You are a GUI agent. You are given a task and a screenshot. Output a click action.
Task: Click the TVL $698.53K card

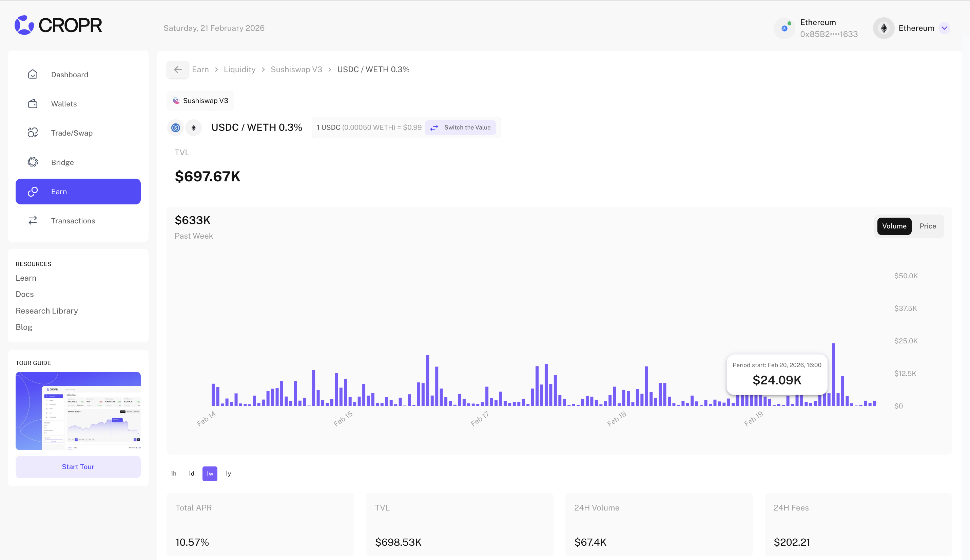(x=460, y=525)
